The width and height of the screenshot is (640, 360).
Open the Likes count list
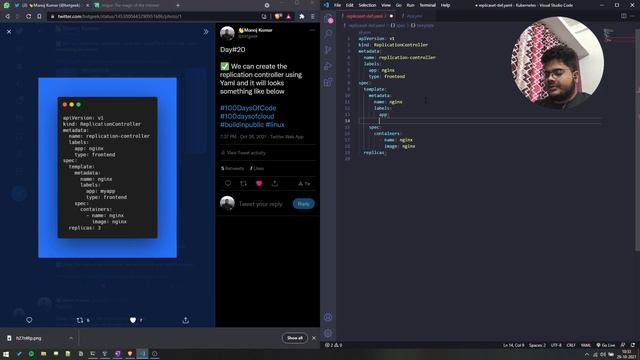[x=257, y=168]
